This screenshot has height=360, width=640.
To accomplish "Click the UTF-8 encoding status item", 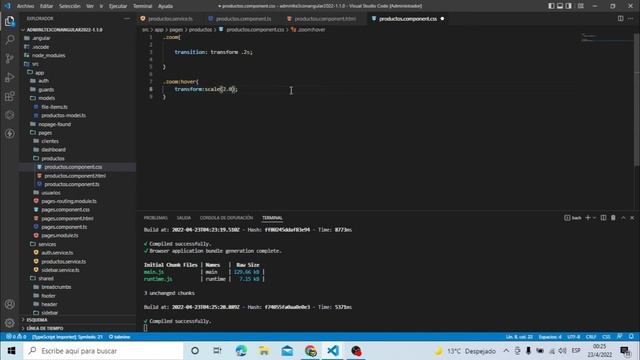I will (573, 337).
